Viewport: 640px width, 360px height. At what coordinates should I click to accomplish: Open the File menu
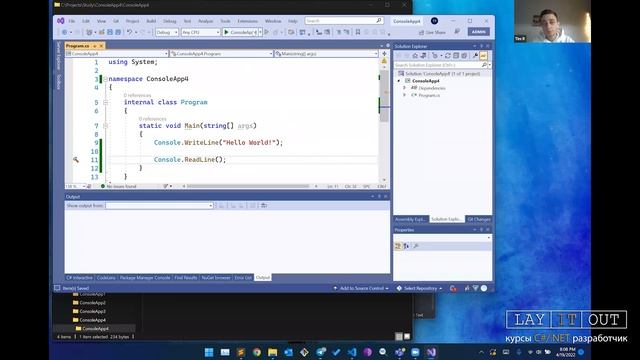pyautogui.click(x=72, y=21)
